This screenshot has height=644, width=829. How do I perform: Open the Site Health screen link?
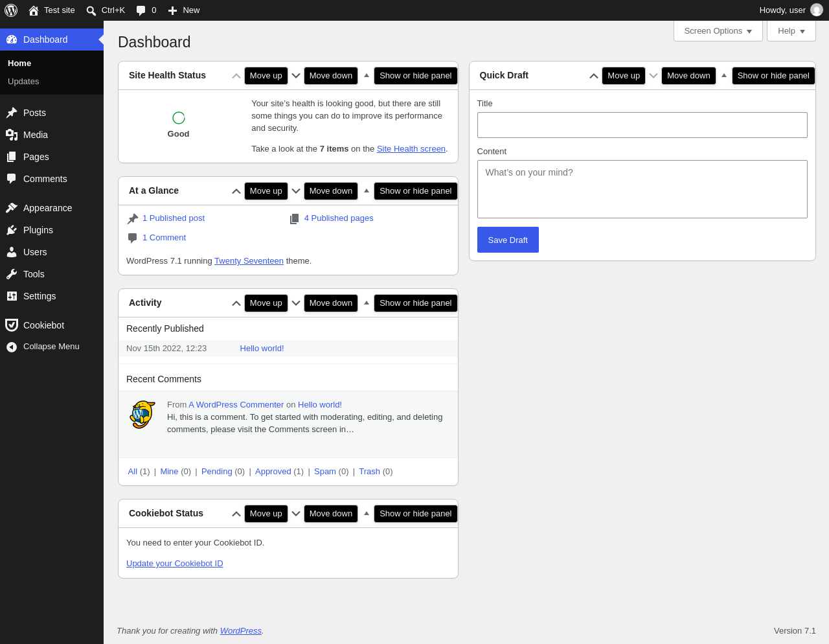411,149
